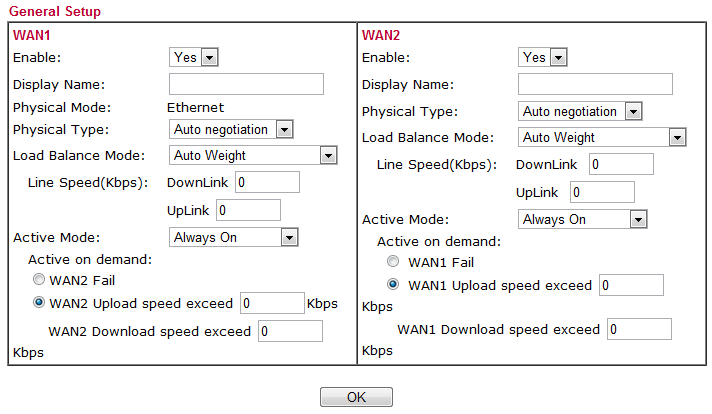Open WAN2 Load Balance Mode dropdown
712x414 pixels.
click(603, 138)
